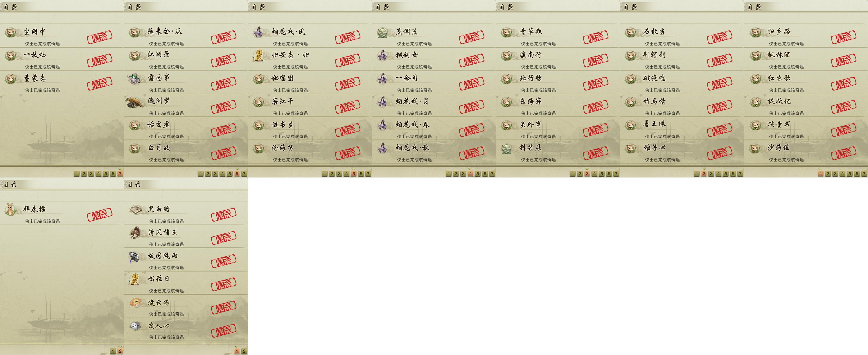Click the red completion stamp next to 关外商
868x355 pixels.
[596, 130]
